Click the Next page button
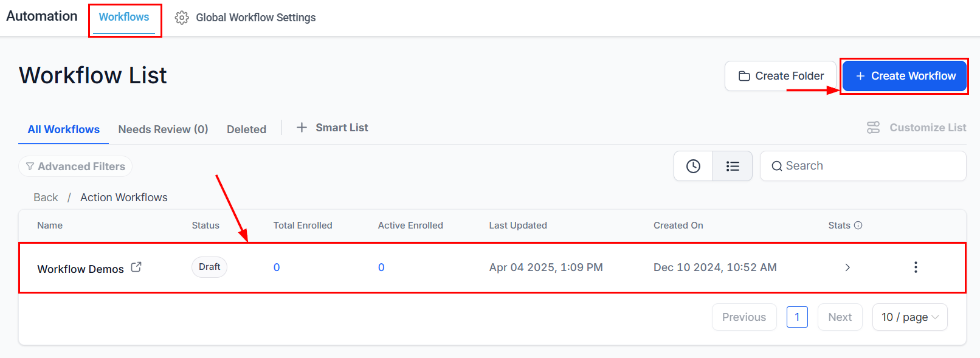The width and height of the screenshot is (980, 358). (x=840, y=317)
